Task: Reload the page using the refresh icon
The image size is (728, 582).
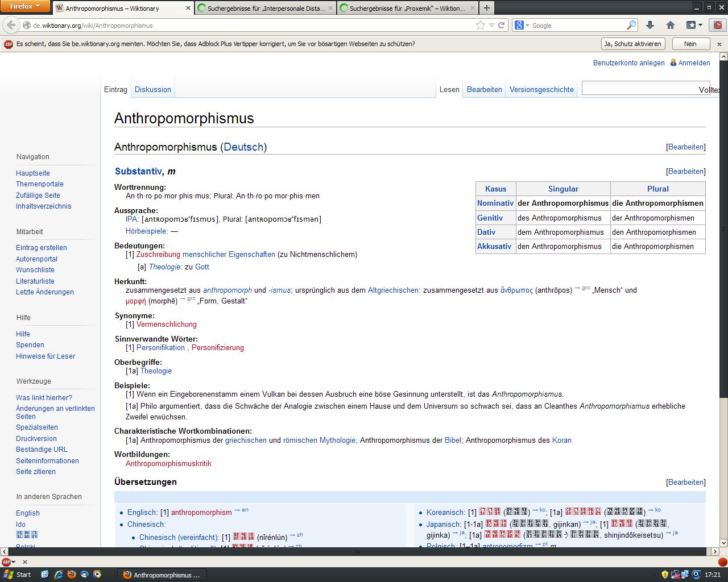Action: click(501, 25)
